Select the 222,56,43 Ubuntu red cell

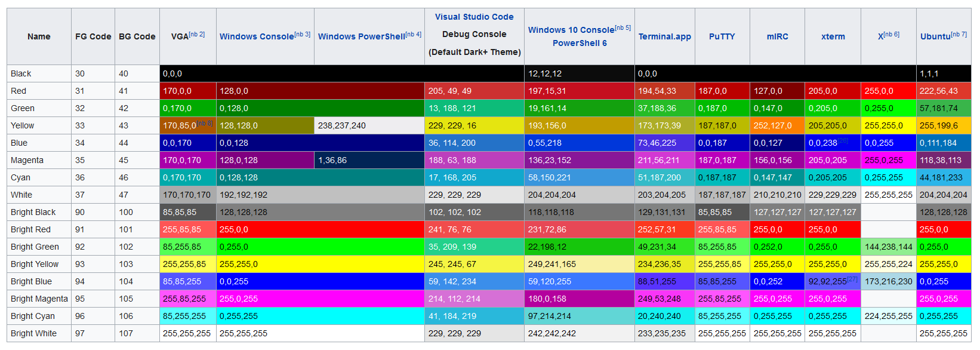pyautogui.click(x=944, y=91)
